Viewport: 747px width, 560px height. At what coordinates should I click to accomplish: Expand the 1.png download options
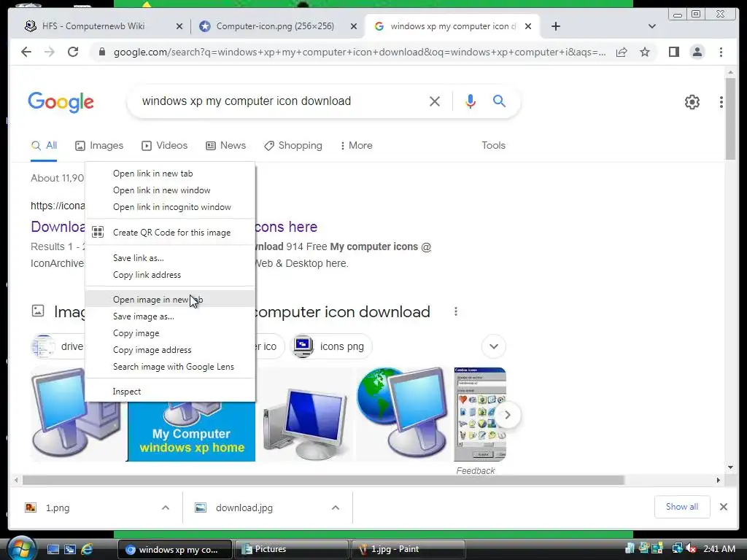[166, 507]
